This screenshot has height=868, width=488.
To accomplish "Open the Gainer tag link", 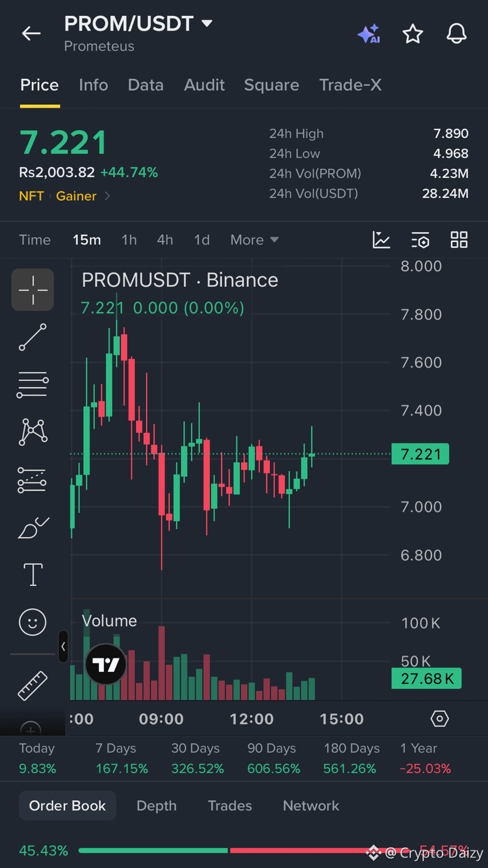I will tap(76, 196).
